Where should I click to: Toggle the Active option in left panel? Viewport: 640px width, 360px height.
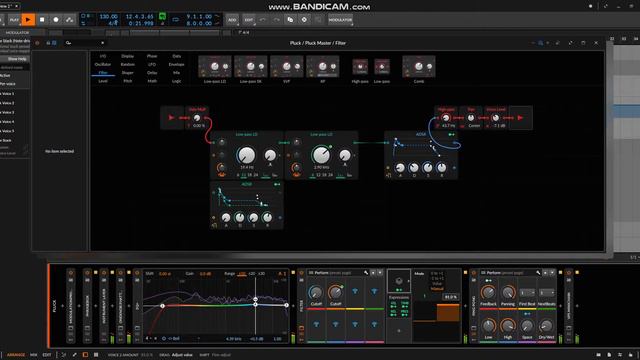(6, 76)
